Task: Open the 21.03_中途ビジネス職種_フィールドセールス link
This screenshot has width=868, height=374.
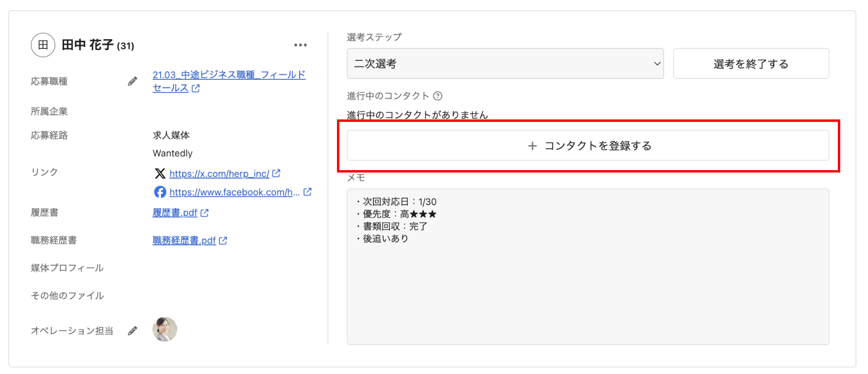Action: pos(229,75)
